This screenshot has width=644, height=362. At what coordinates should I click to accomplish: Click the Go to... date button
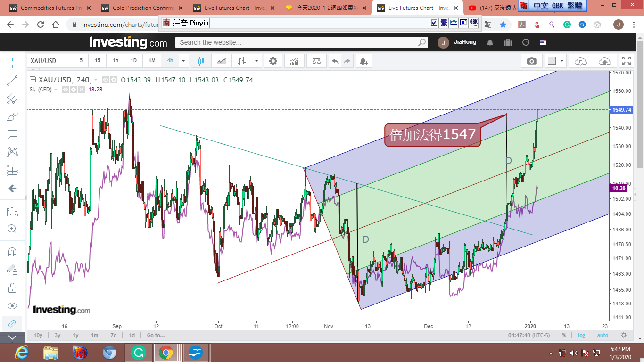pyautogui.click(x=156, y=335)
